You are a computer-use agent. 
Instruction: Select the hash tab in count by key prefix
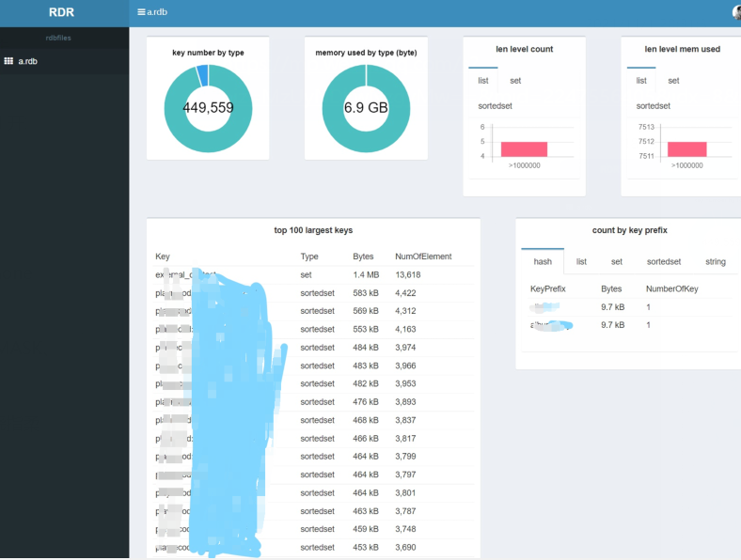pos(543,262)
